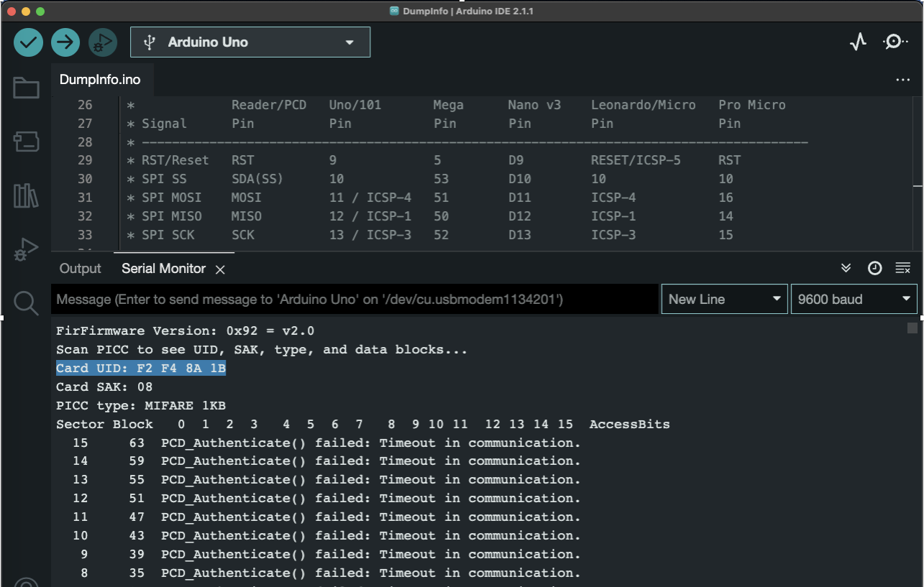Open the Library Manager sidebar panel
The image size is (924, 587).
[x=26, y=195]
